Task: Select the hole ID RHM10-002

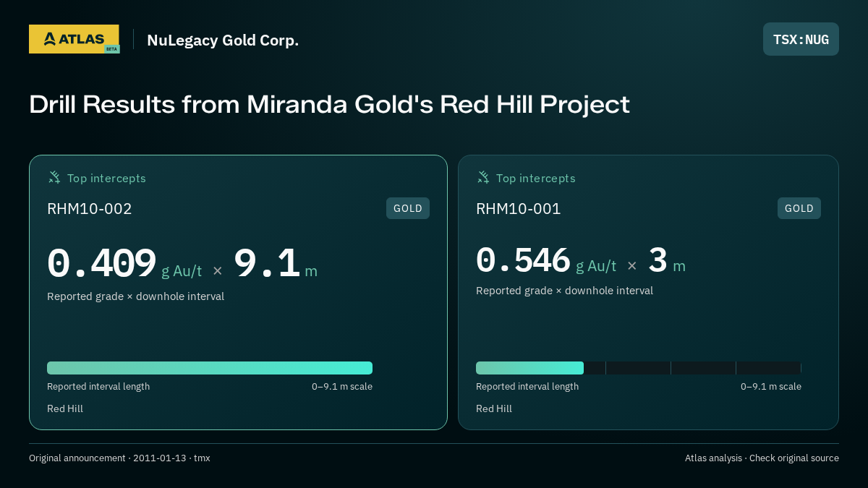Action: [x=90, y=209]
